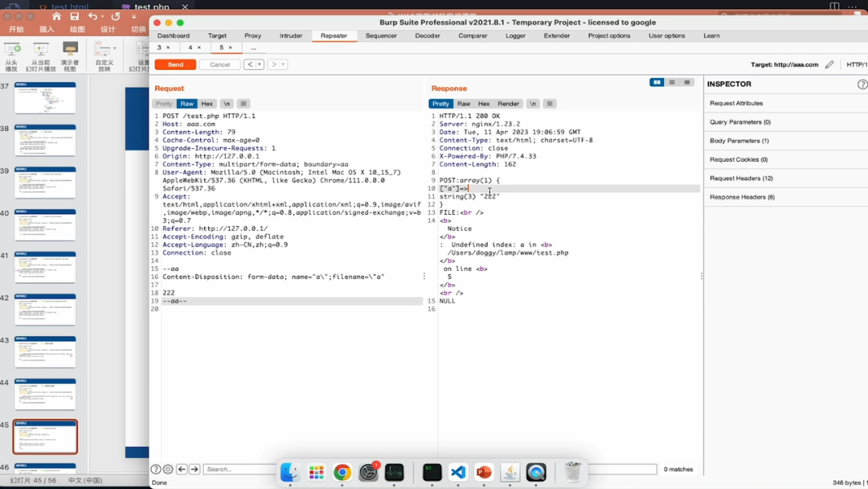Open the Learn tab
Screen dimensions: 868x489
(x=711, y=35)
